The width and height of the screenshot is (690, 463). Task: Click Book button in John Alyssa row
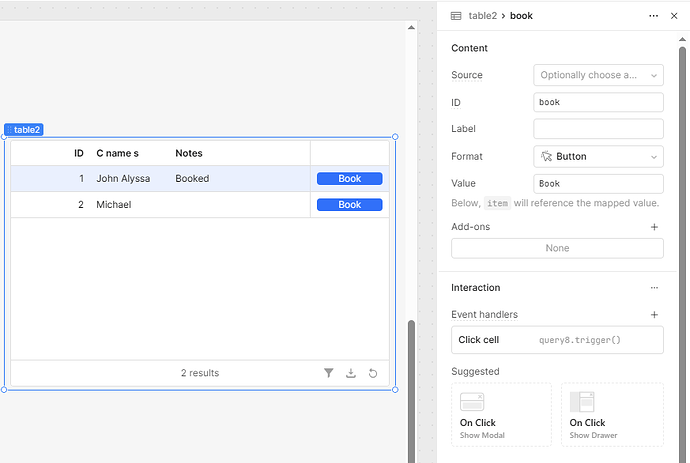point(349,179)
